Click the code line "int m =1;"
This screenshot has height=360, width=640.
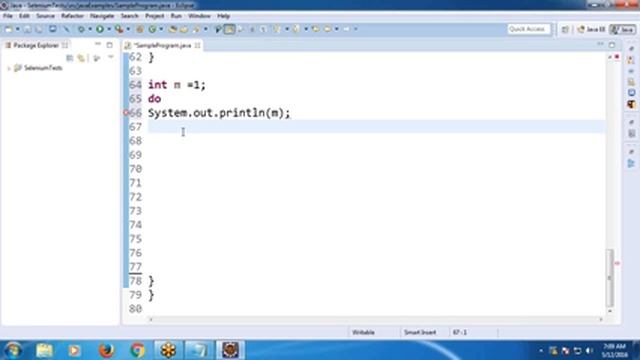177,85
